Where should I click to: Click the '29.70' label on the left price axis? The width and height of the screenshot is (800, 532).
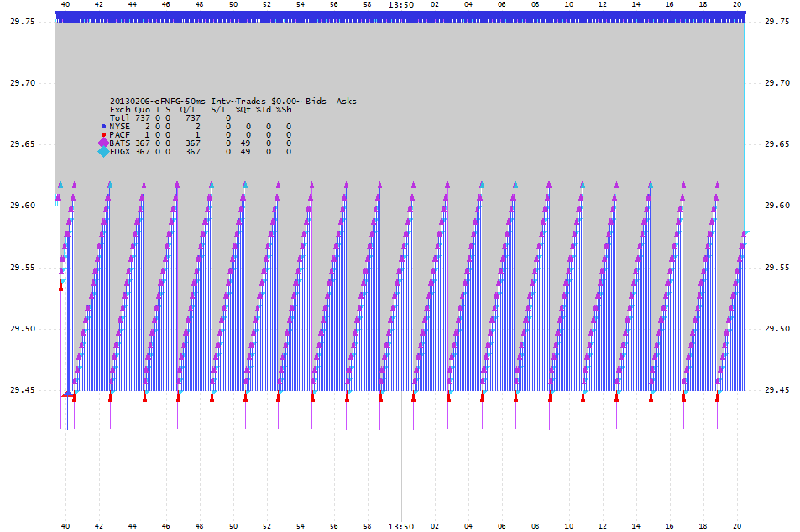point(23,82)
